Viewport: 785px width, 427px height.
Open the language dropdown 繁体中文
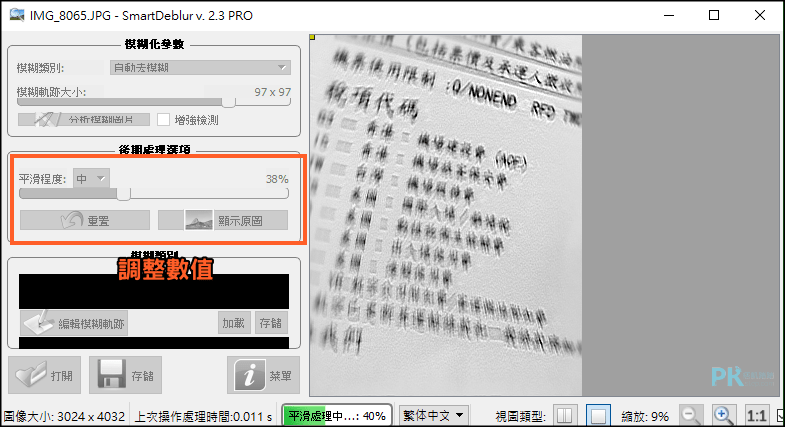tap(434, 415)
